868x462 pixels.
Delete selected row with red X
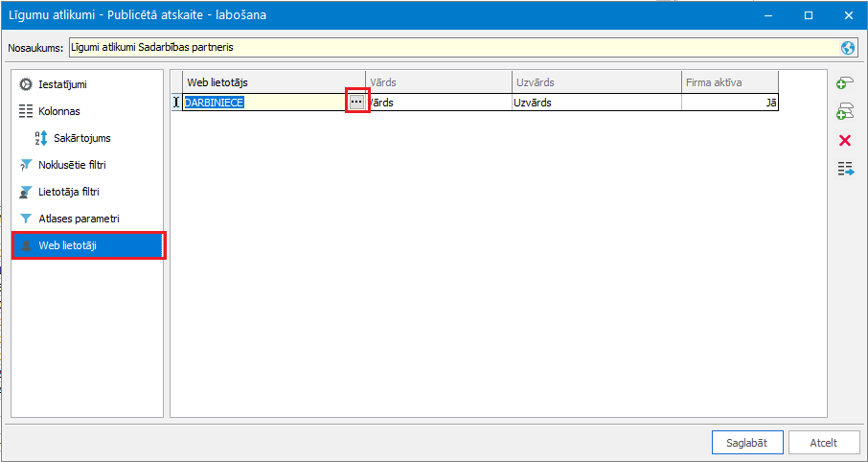coord(845,141)
